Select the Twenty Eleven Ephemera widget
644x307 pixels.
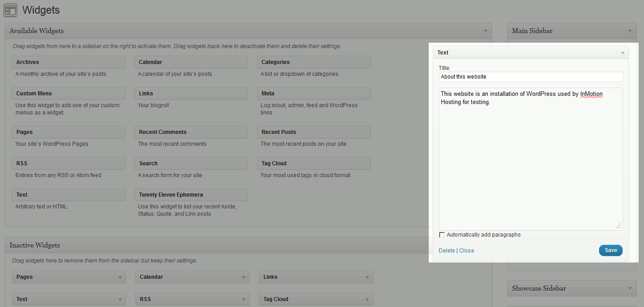[x=191, y=194]
